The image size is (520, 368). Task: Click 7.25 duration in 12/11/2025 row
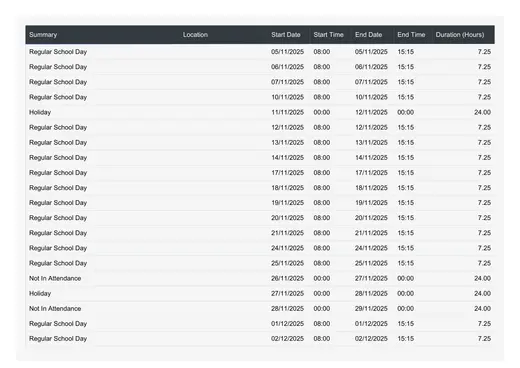(x=484, y=127)
